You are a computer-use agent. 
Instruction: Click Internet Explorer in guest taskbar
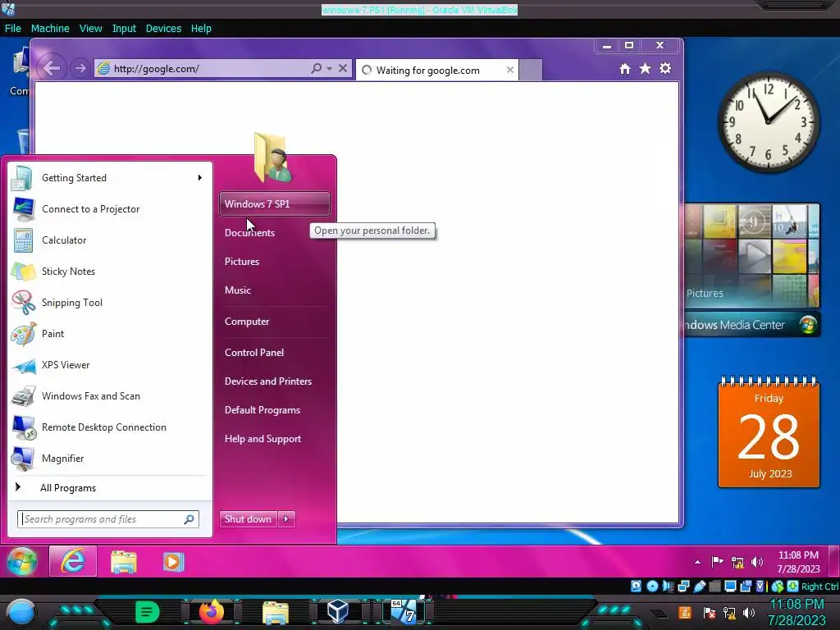point(73,561)
